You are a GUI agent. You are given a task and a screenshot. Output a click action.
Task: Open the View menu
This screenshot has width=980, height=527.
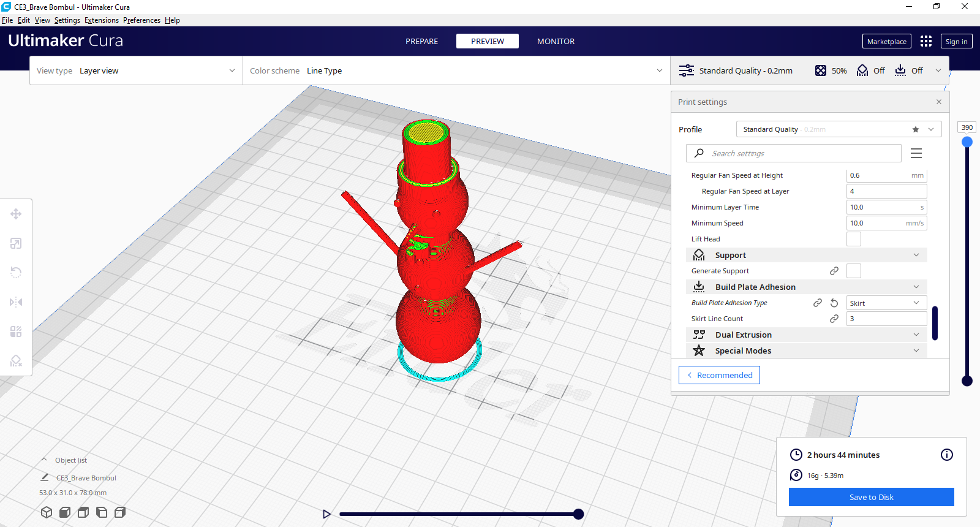(x=42, y=20)
